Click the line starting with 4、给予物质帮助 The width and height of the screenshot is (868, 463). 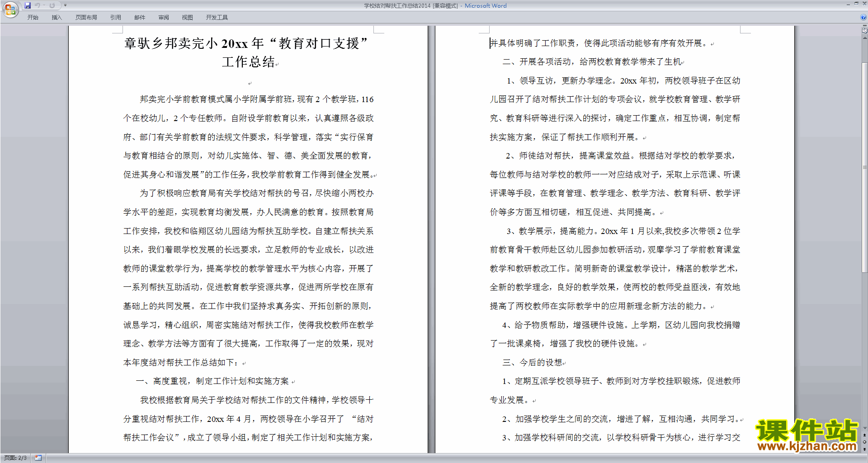[621, 325]
